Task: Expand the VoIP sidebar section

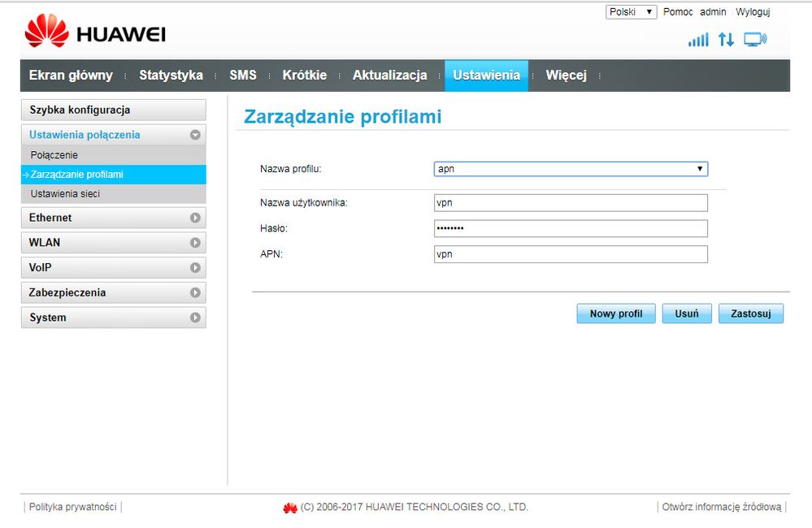Action: coord(195,267)
